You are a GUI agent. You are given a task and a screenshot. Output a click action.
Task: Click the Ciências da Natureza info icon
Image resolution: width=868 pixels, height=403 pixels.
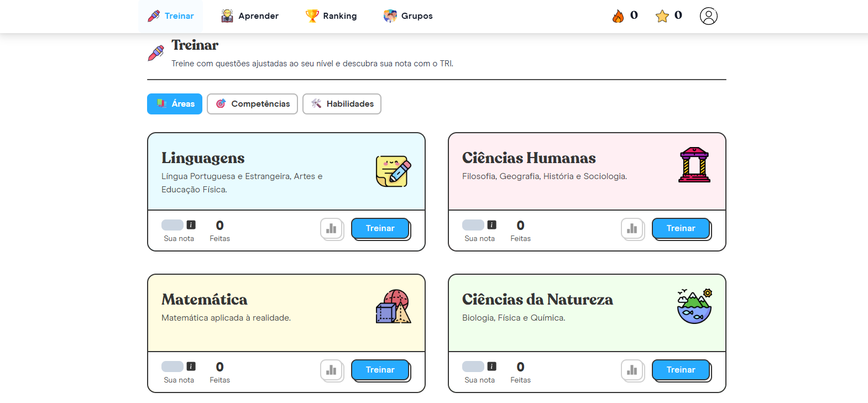(x=492, y=367)
